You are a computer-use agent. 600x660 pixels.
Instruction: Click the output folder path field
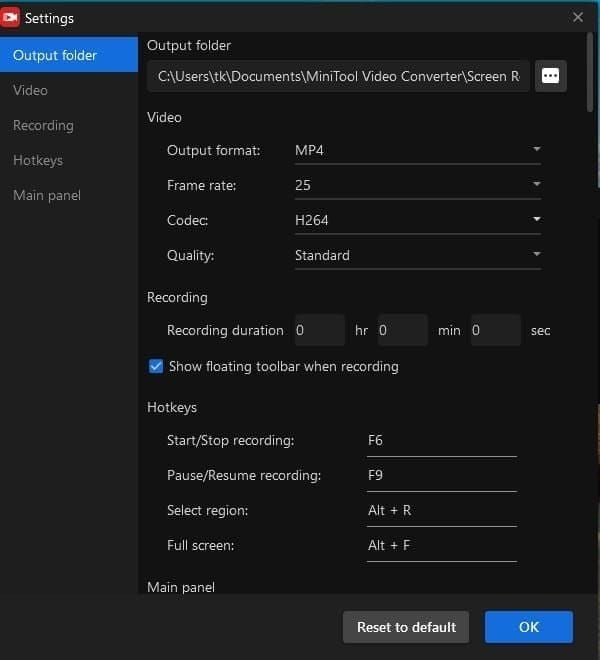(x=338, y=76)
